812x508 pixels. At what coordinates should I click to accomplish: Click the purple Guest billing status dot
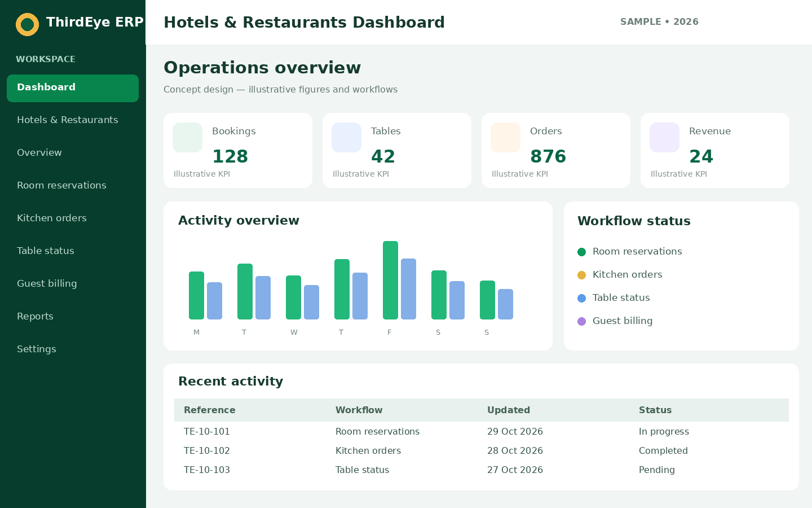click(x=582, y=321)
